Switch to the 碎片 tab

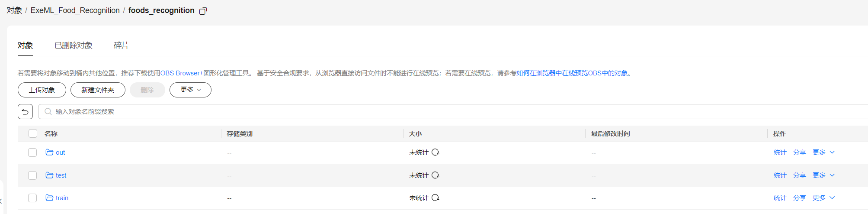point(121,45)
